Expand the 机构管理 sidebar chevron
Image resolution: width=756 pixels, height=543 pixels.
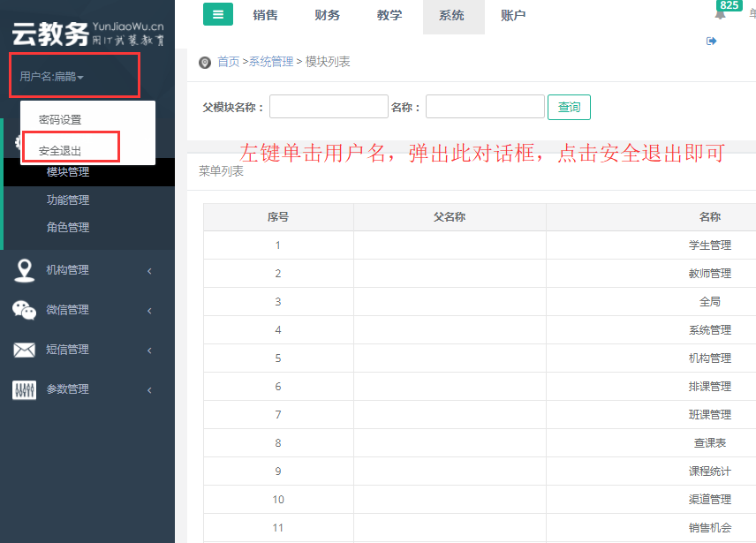coord(149,271)
